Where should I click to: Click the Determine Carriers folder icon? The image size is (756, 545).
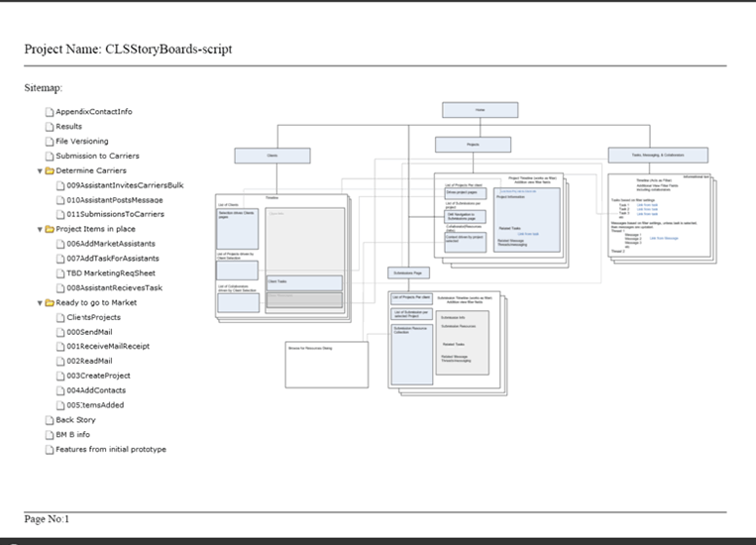click(x=50, y=170)
